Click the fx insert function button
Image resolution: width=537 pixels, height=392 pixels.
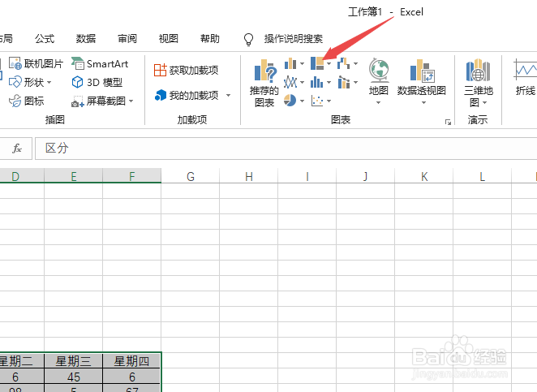pyautogui.click(x=17, y=148)
